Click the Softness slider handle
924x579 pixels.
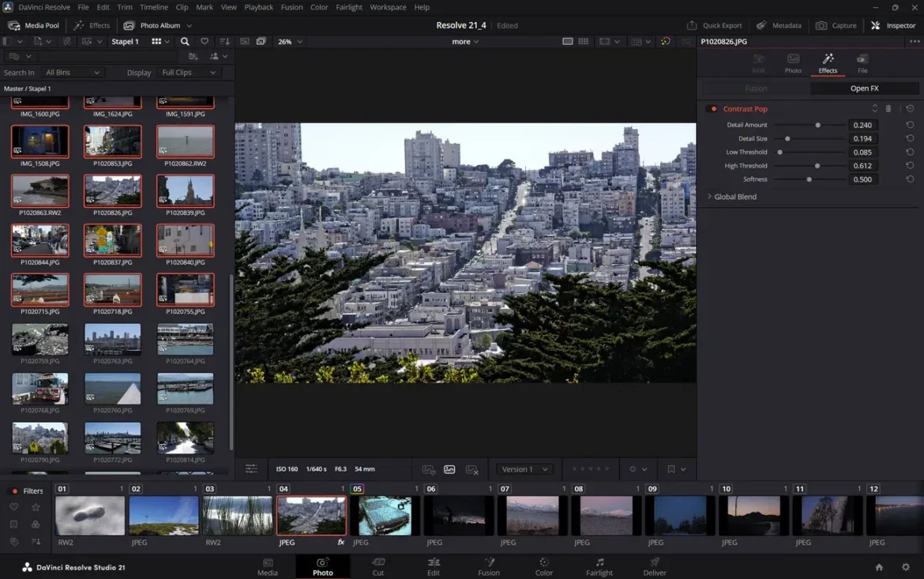(x=809, y=179)
